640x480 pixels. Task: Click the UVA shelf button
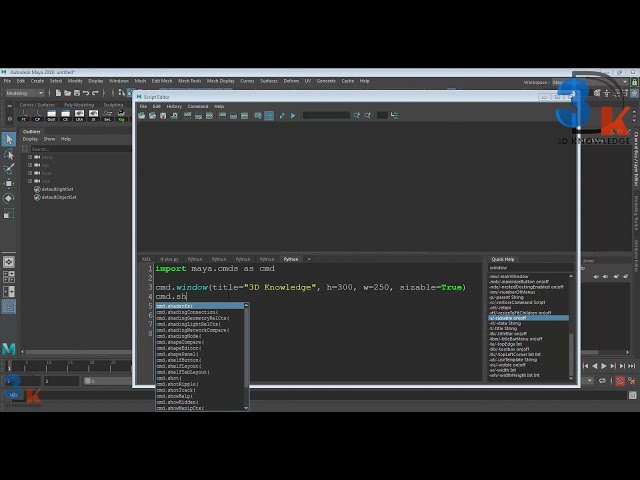80,116
